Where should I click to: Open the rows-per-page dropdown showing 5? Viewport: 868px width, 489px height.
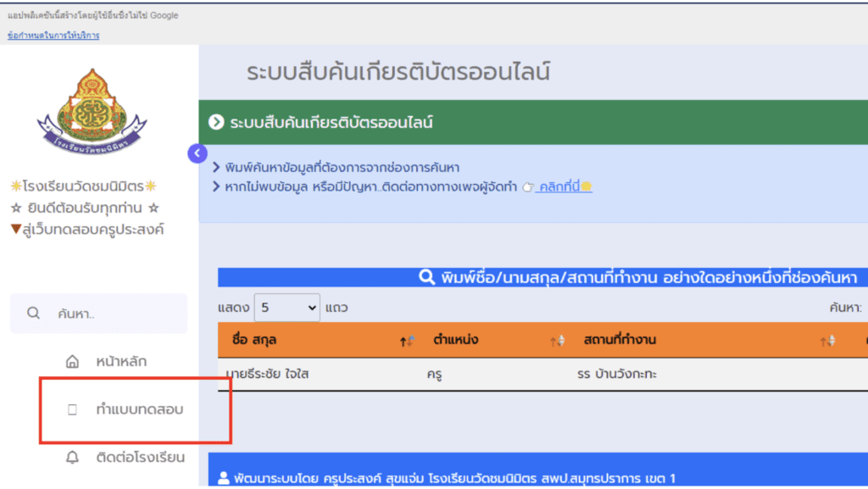[x=287, y=308]
